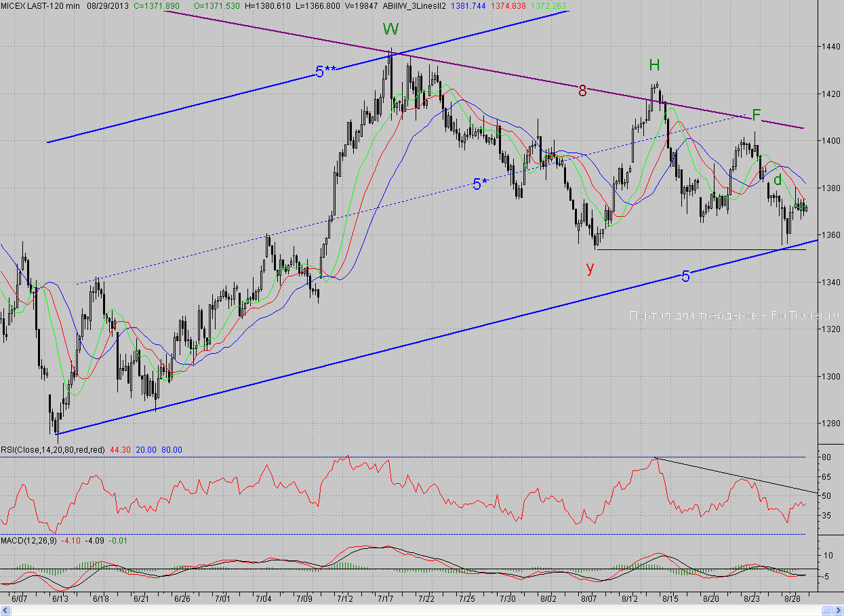Select the green H wave label

pyautogui.click(x=654, y=65)
